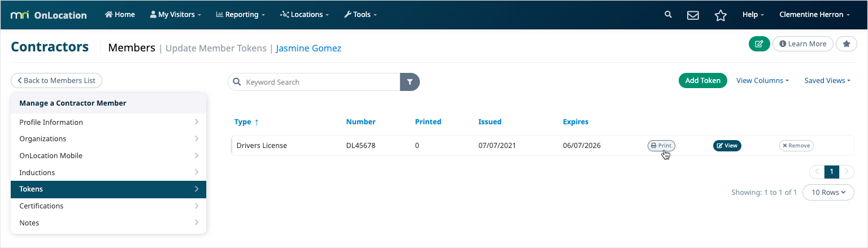Click the filter funnel icon next to search

[x=410, y=82]
